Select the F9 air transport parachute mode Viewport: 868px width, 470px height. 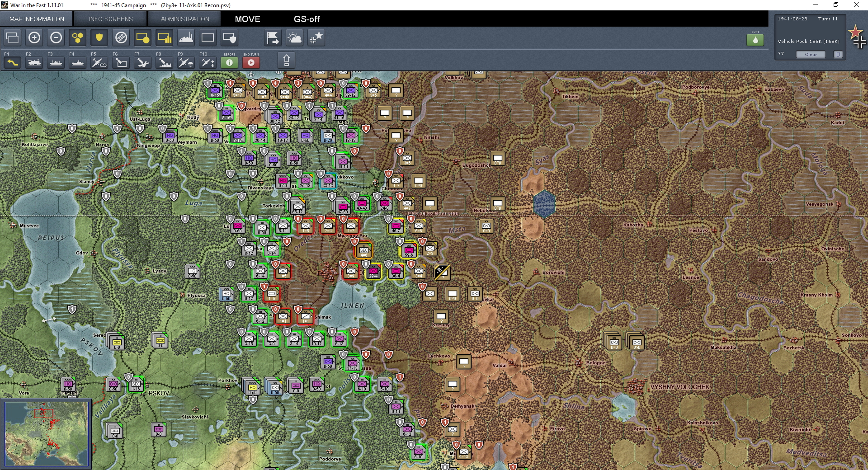coord(186,62)
